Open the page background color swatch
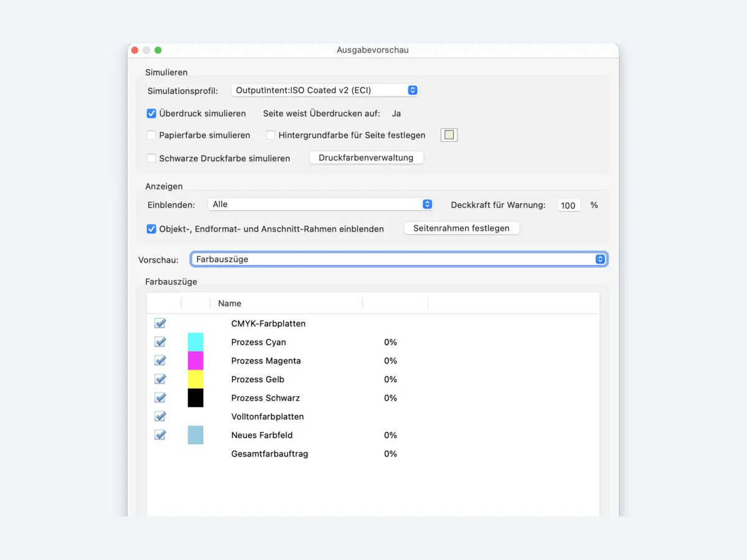 point(449,135)
